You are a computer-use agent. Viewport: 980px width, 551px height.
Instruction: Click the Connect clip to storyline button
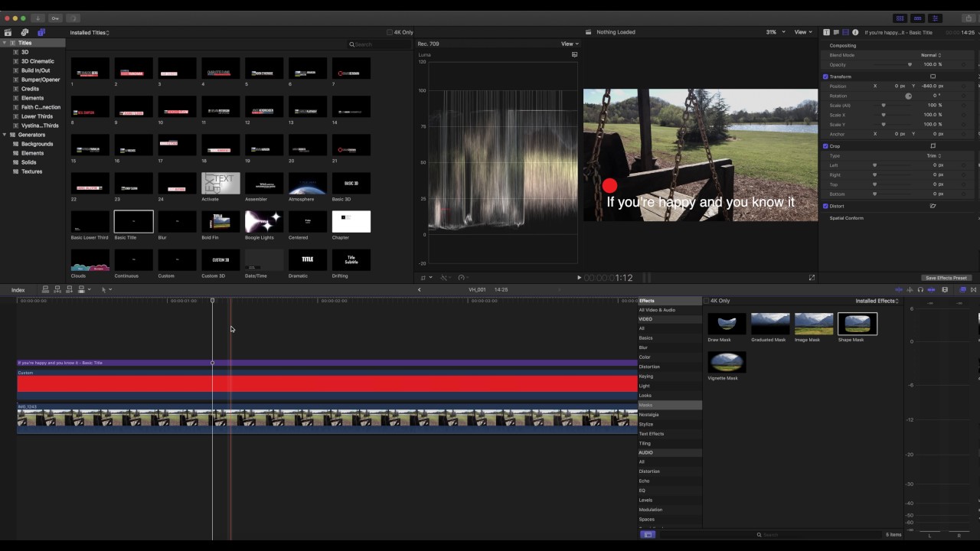[x=45, y=289]
